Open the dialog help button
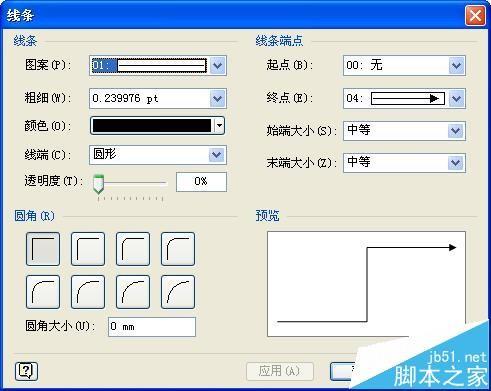 point(26,371)
